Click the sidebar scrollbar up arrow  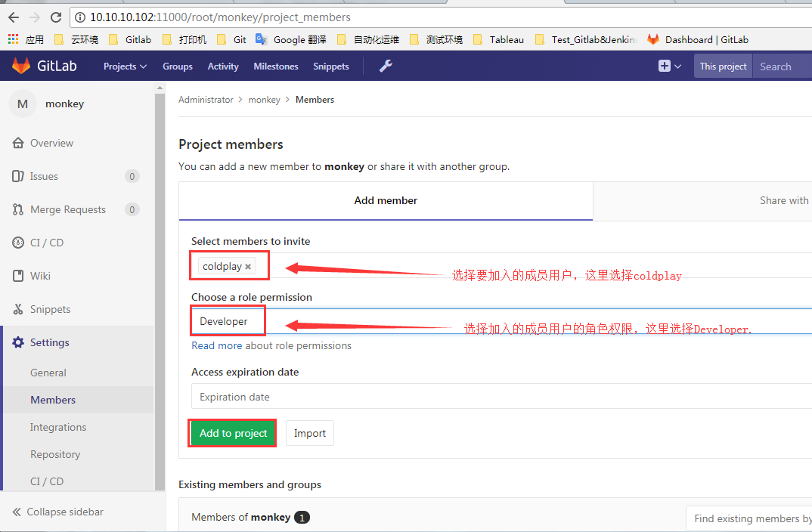160,88
